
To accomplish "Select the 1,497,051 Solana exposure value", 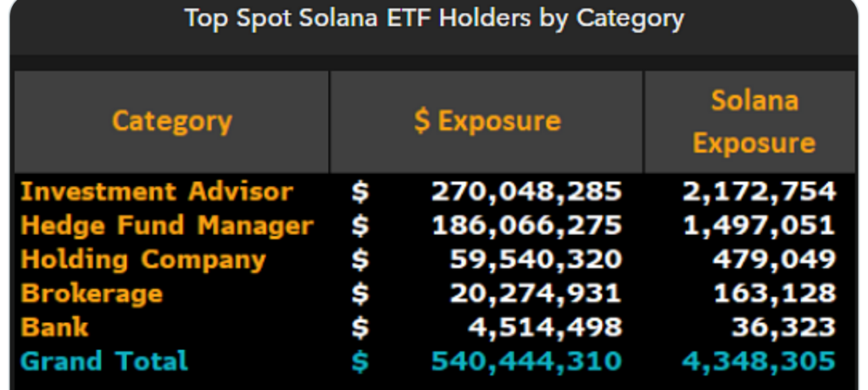I will 759,226.
